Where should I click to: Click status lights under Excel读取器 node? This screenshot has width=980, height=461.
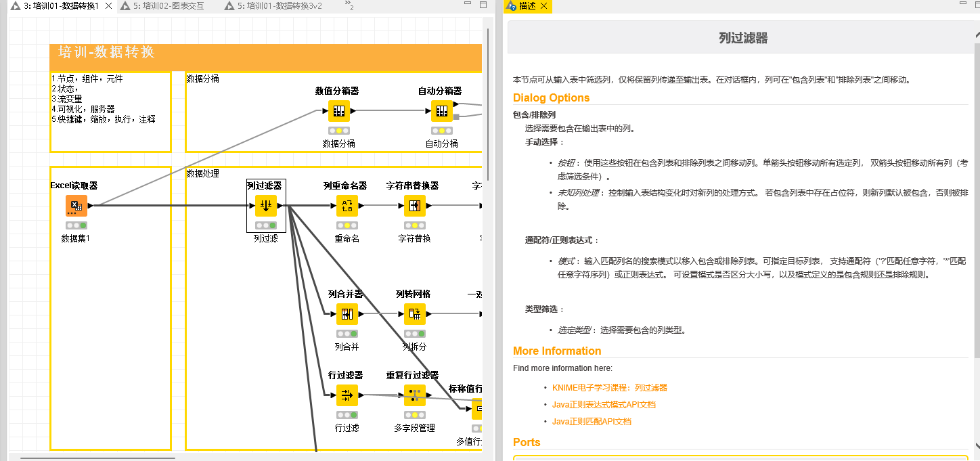(76, 225)
